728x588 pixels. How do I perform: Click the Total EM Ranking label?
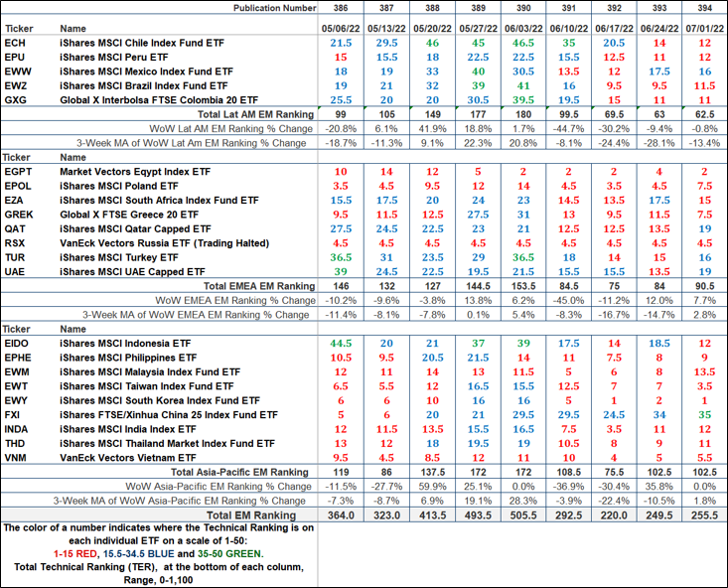pos(251,515)
